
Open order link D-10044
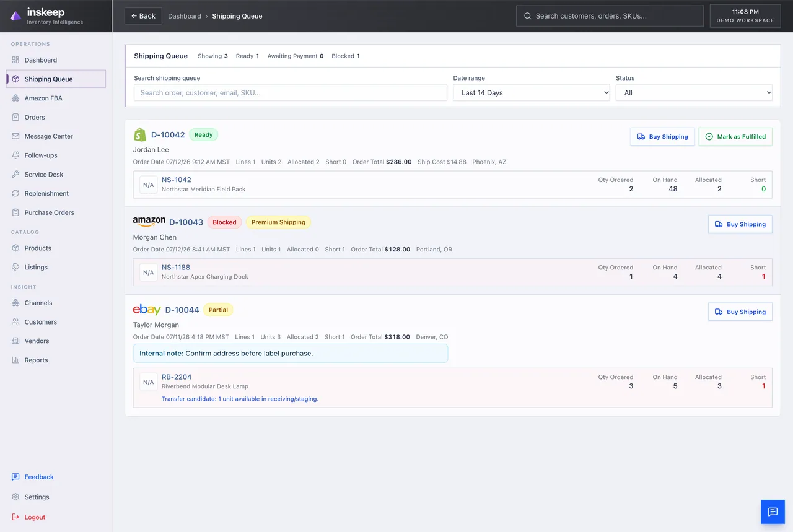point(182,310)
